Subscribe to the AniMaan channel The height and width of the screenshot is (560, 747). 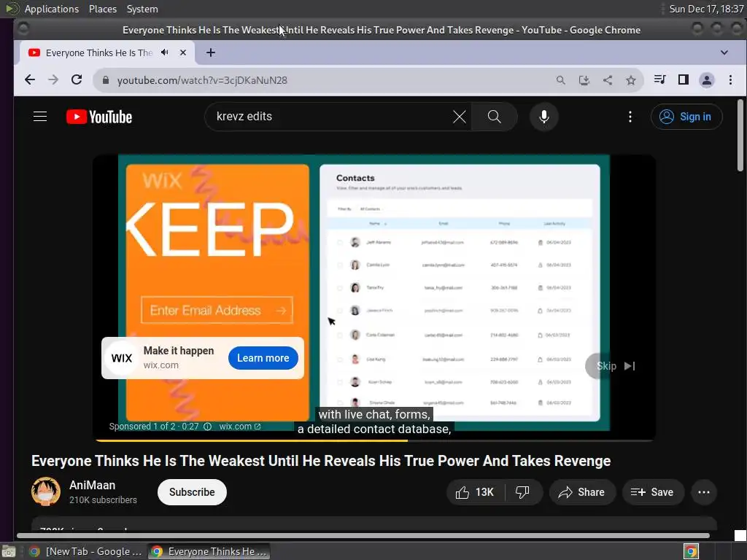coord(192,492)
